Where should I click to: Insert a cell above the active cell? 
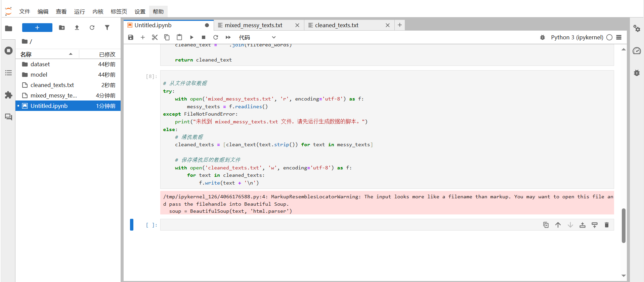[583, 225]
